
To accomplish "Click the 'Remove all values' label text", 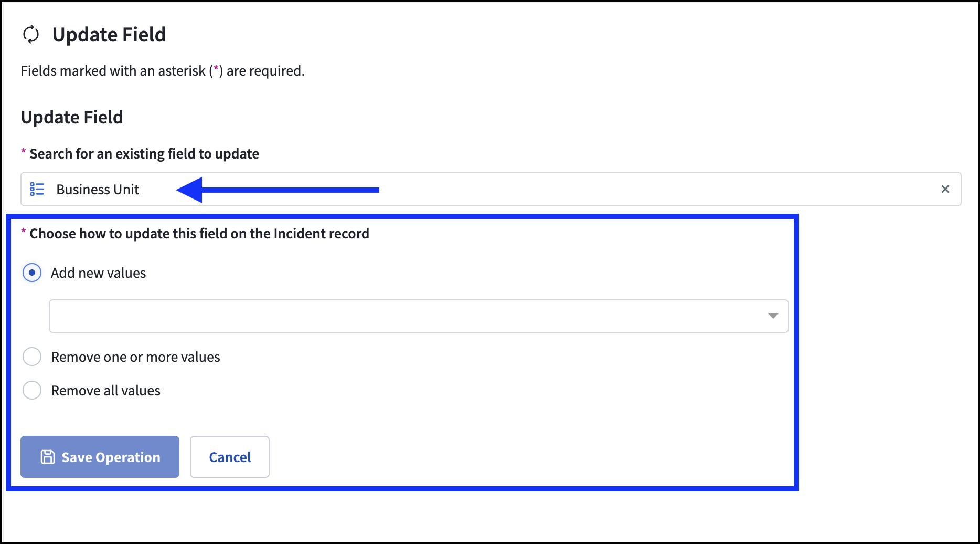I will pos(105,391).
